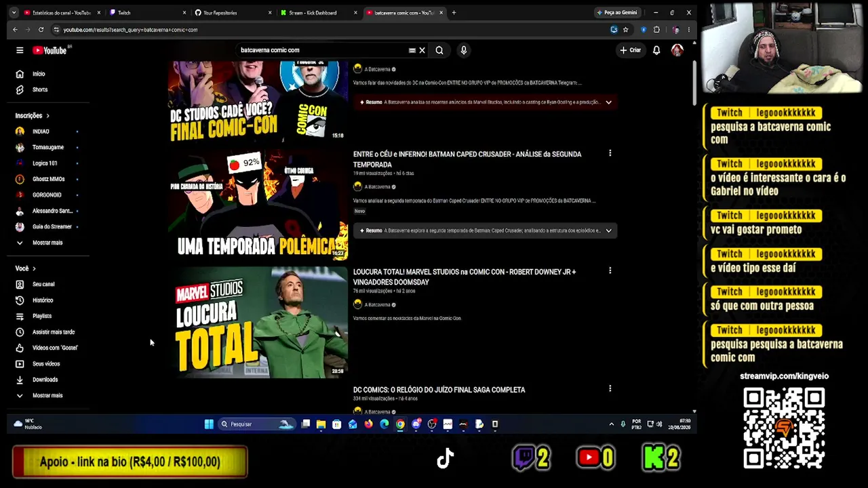Go to the YouTube home logo
This screenshot has height=488, width=868.
(50, 50)
